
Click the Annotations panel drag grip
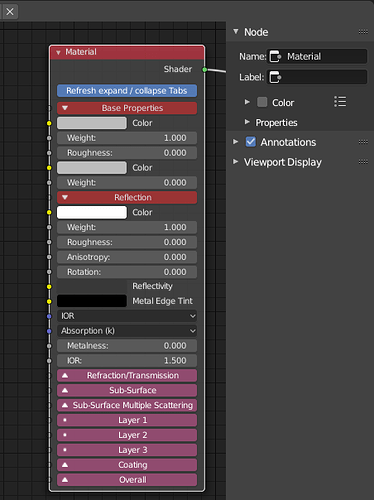click(x=363, y=142)
